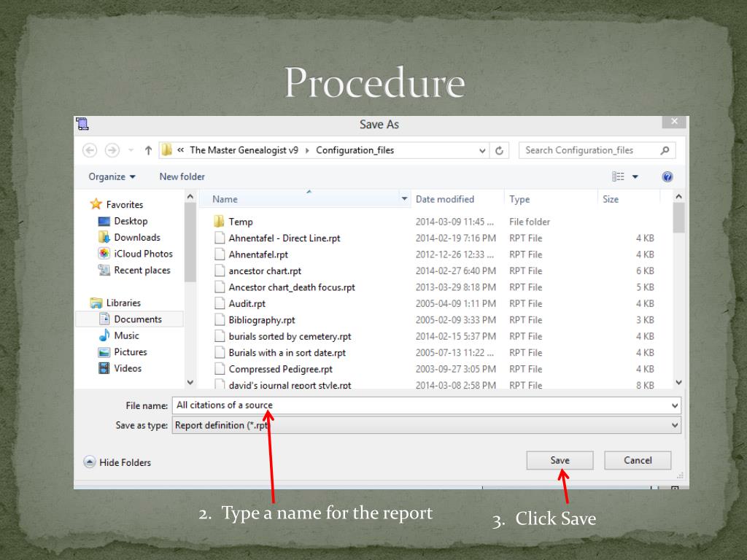Sort by Size column header

coord(611,199)
